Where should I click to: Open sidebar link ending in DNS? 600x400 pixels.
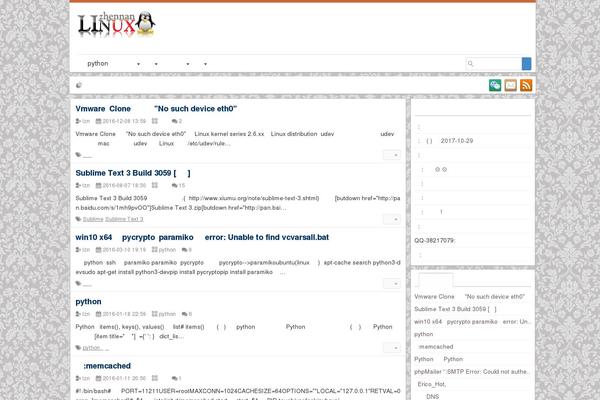[x=432, y=397]
